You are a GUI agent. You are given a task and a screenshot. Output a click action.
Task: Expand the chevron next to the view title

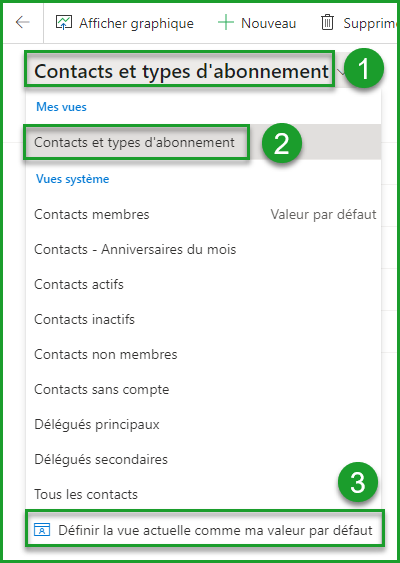(x=342, y=71)
